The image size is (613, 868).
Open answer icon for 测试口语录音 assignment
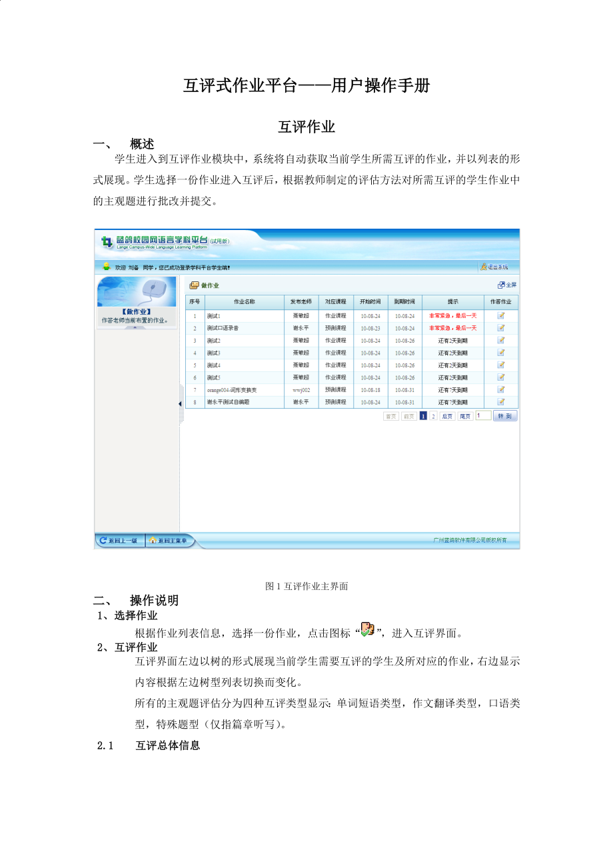pyautogui.click(x=501, y=328)
